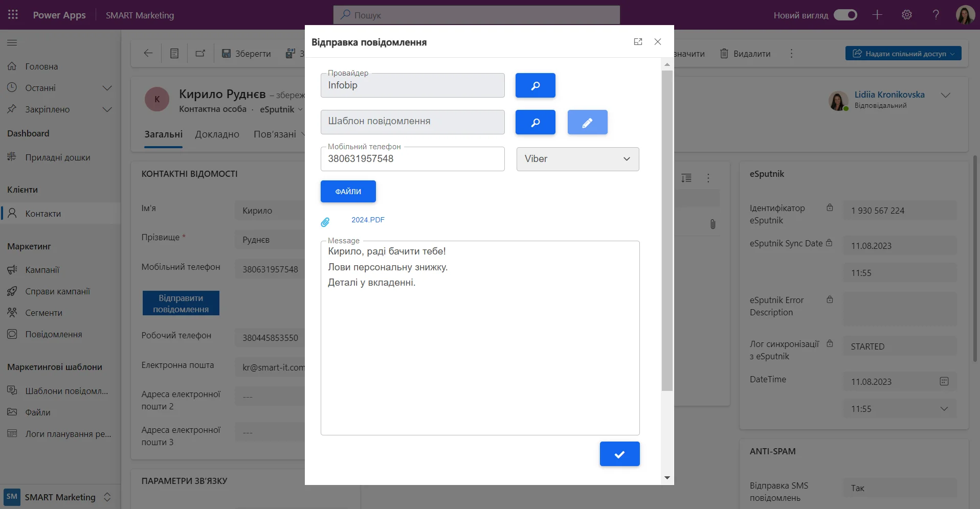Viewport: 980px width, 509px height.
Task: Click the ФАЙЛИ button
Action: pos(348,192)
